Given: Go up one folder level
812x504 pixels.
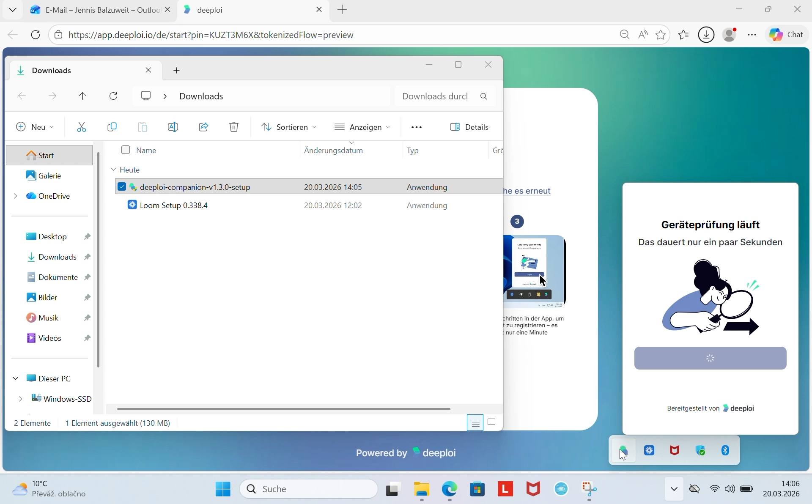Looking at the screenshot, I should click(x=82, y=96).
